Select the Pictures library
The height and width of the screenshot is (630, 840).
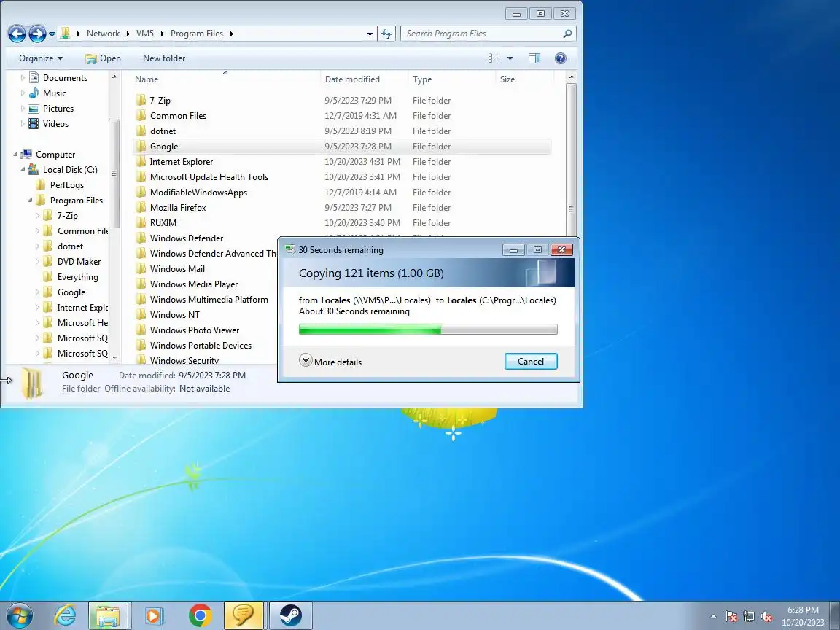58,108
